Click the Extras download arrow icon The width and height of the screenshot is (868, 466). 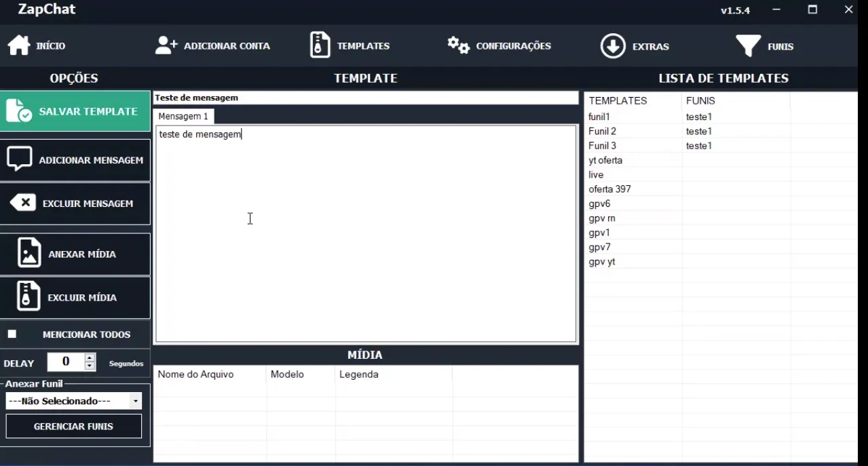613,46
